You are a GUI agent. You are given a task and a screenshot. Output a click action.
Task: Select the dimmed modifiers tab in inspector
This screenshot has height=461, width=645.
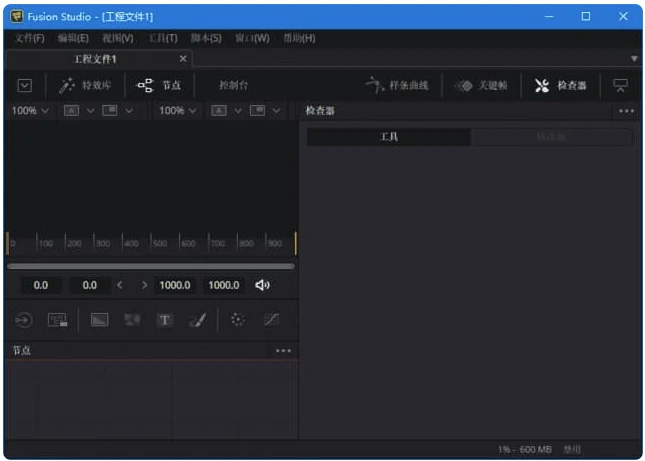click(x=551, y=137)
